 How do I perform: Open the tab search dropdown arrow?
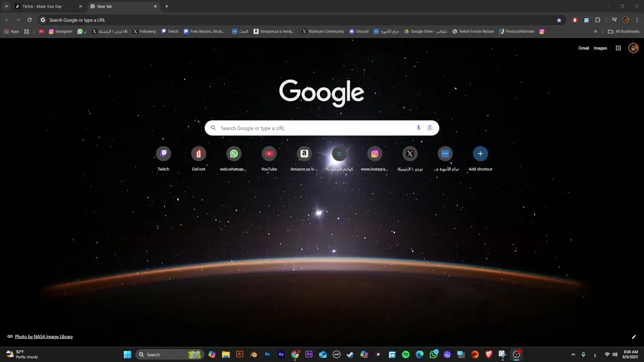[7, 7]
